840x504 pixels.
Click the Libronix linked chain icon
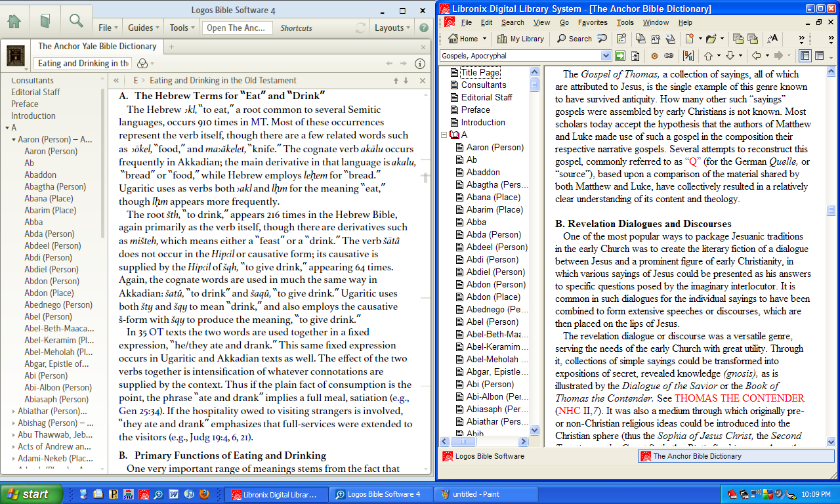coord(669,56)
